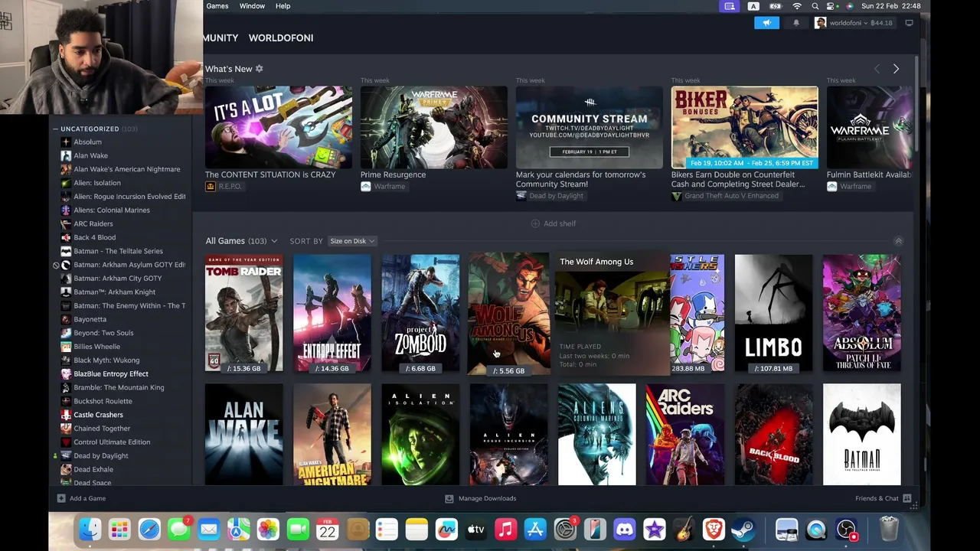The height and width of the screenshot is (551, 980).
Task: Switch to the WORLDOFONI tab
Action: coord(281,37)
